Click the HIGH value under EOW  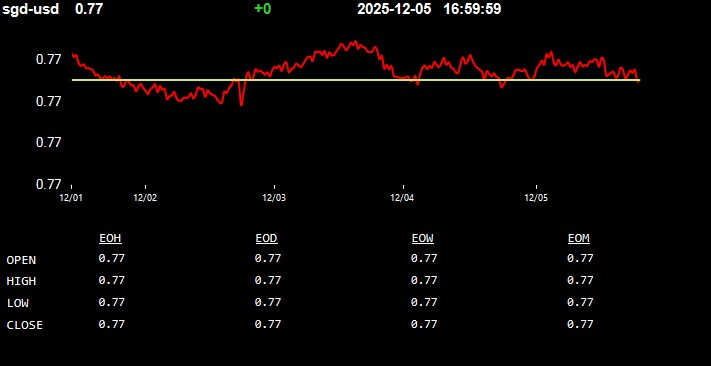tap(424, 280)
